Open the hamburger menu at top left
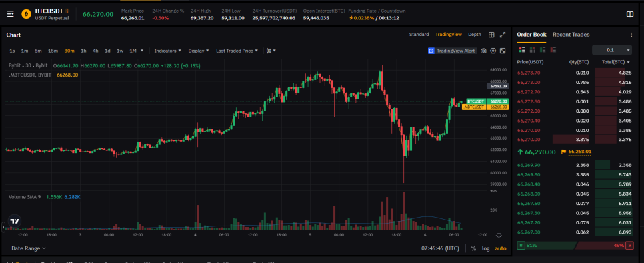The image size is (644, 263). [11, 14]
